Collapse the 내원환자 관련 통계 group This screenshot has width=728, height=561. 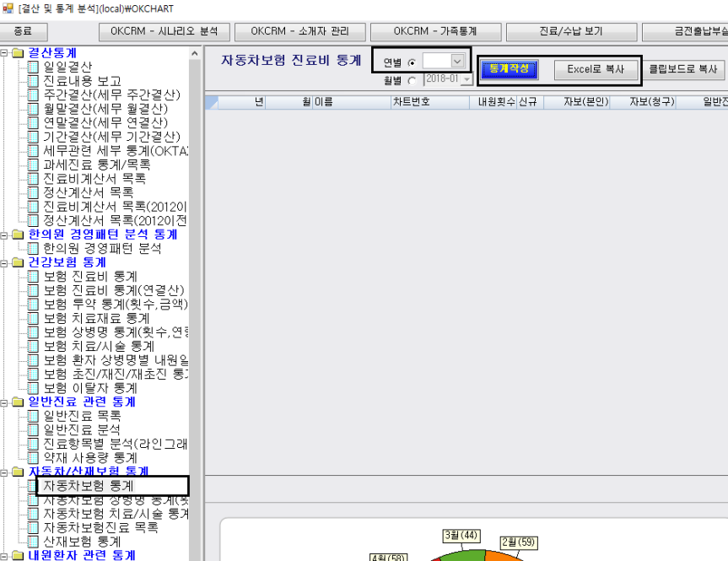pos(3,555)
